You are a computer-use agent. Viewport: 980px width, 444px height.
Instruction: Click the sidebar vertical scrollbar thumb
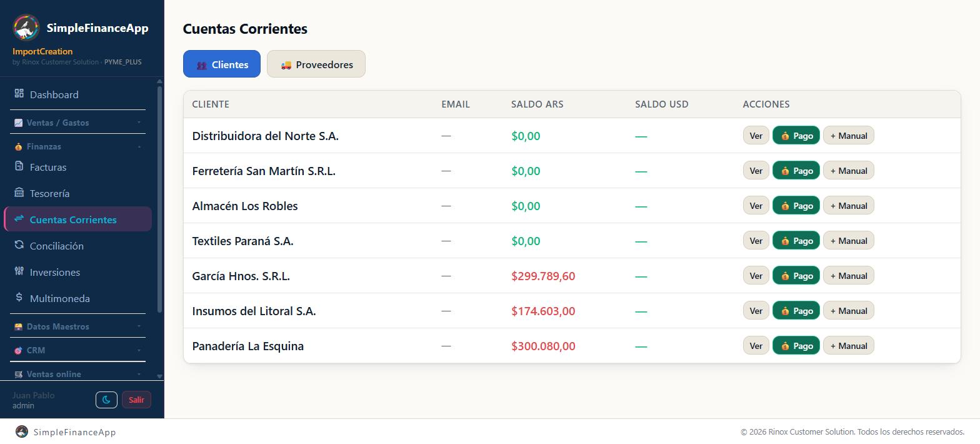pos(159,199)
